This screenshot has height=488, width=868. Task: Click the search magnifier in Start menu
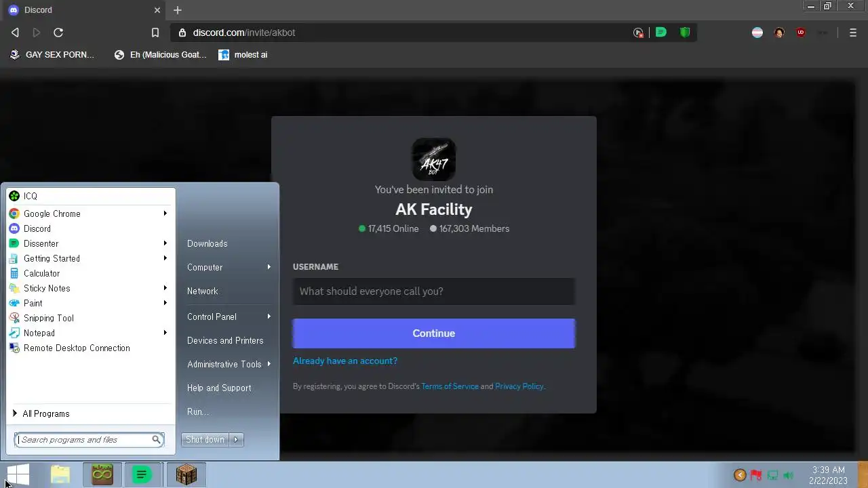[156, 440]
